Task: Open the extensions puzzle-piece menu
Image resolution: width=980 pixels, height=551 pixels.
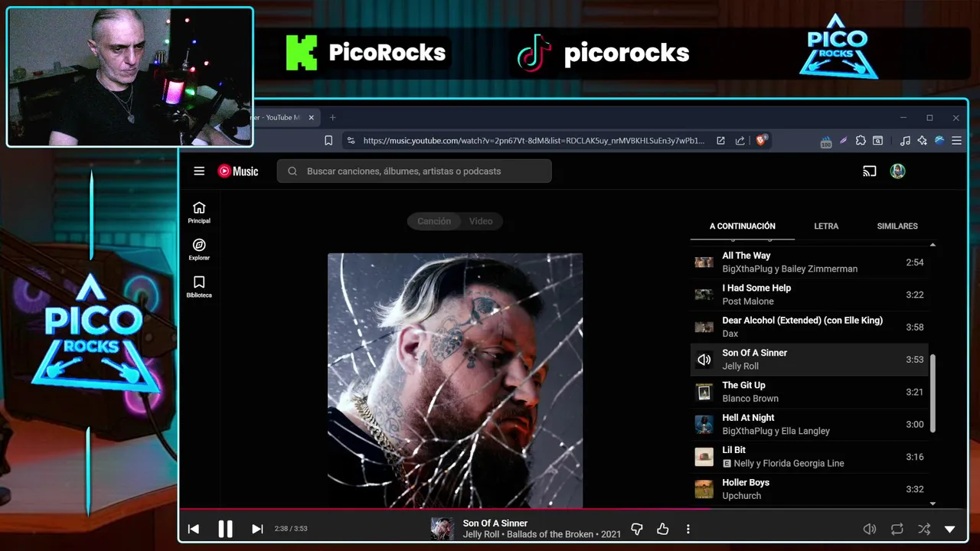Action: pyautogui.click(x=861, y=141)
